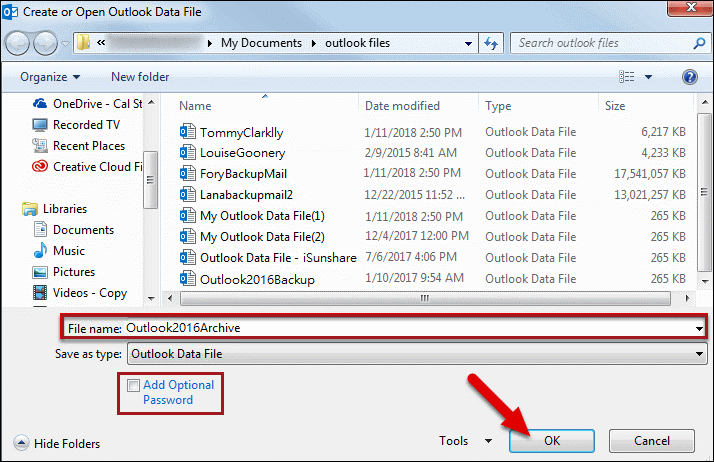This screenshot has height=462, width=714.
Task: Click the Music note icon
Action: (41, 250)
